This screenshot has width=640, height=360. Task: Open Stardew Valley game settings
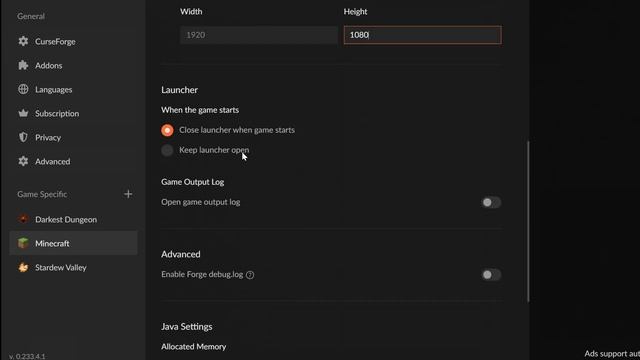73,267
